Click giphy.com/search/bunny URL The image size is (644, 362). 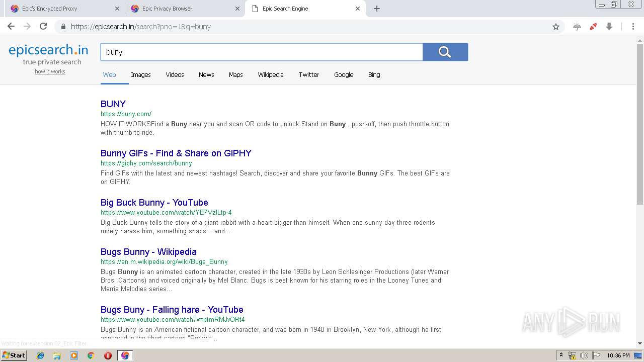(146, 163)
